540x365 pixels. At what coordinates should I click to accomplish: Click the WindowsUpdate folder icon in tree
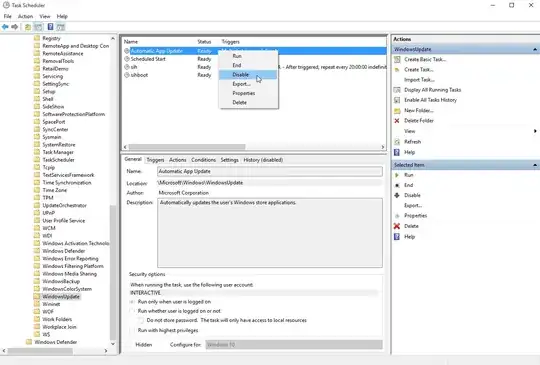37,296
